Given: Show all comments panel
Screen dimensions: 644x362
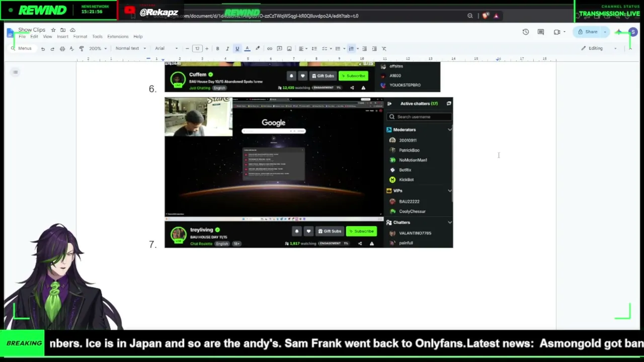Looking at the screenshot, I should point(541,32).
